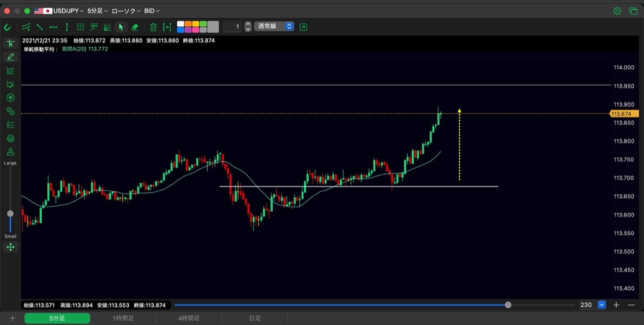
Task: Open the 5分足 timeframe dropdown
Action: click(97, 11)
